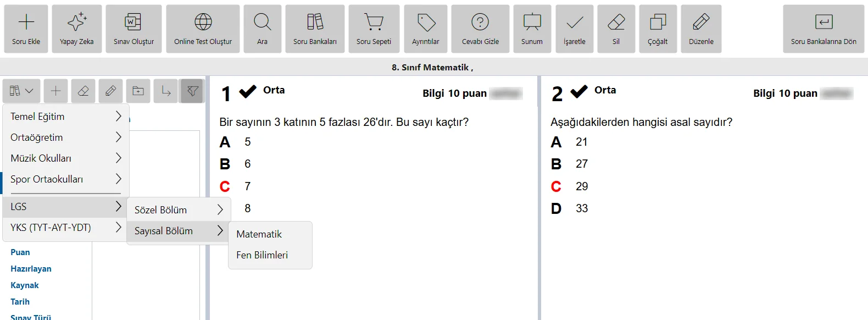This screenshot has width=868, height=320.
Task: Toggle question 2 checkmark
Action: pos(579,91)
